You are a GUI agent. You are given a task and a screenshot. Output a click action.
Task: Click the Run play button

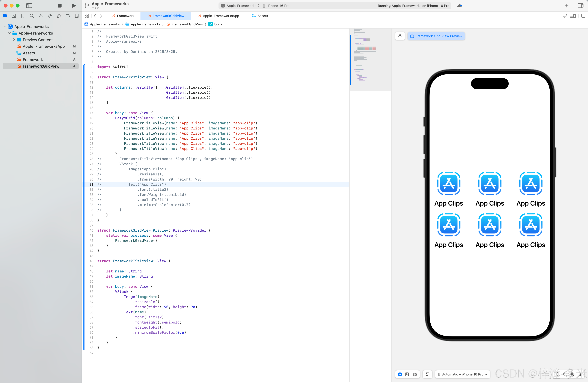[x=74, y=6]
